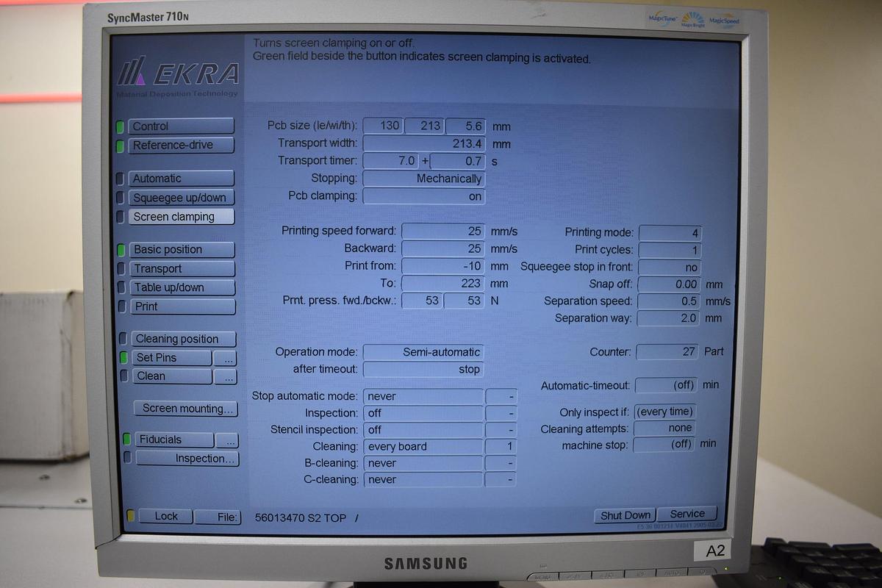Image resolution: width=882 pixels, height=588 pixels.
Task: Edit forward print pressure field
Action: (422, 301)
